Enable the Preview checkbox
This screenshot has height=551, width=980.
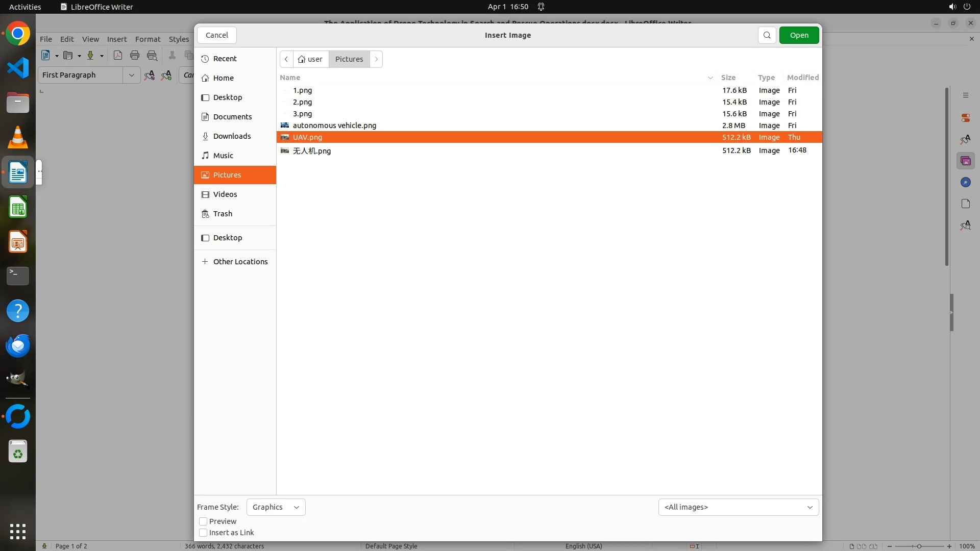(203, 521)
